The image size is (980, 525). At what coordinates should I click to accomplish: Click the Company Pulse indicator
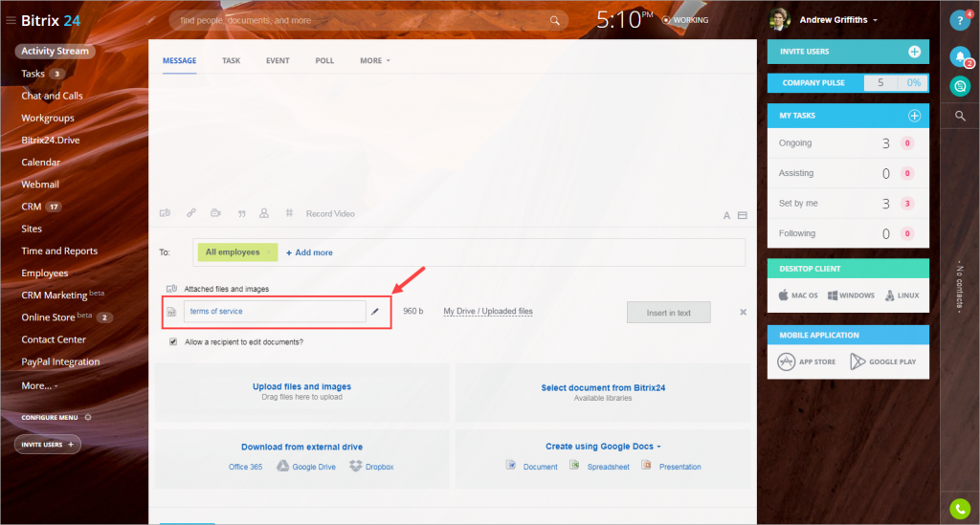click(848, 83)
